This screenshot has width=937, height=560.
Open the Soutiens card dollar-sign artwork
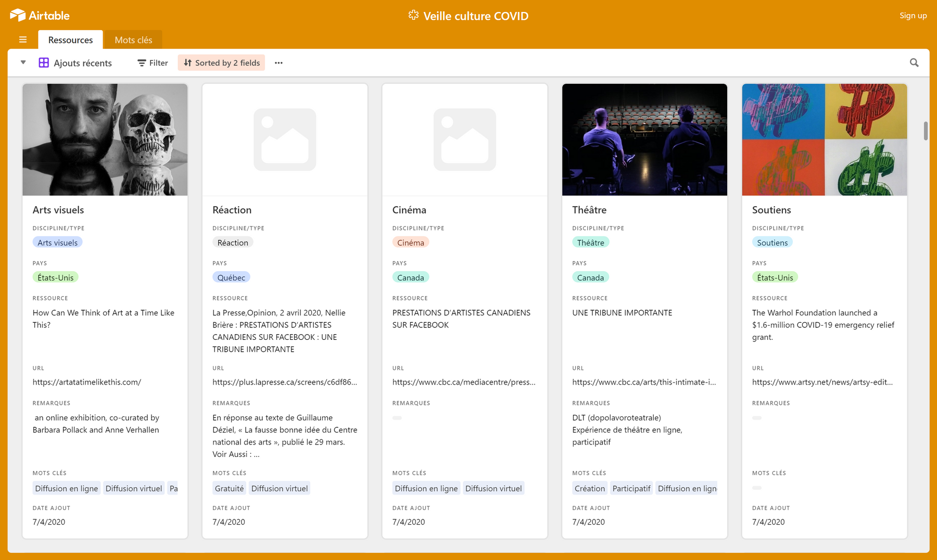pyautogui.click(x=824, y=139)
